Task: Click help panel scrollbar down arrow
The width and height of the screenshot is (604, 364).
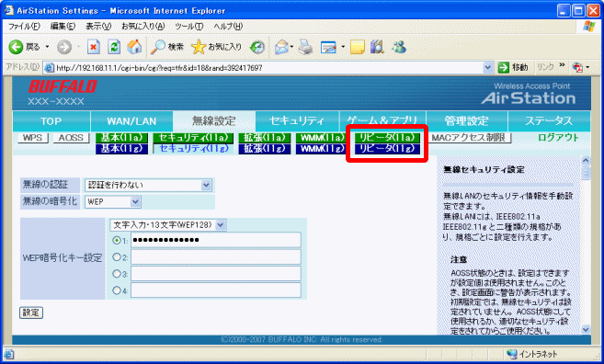Action: pos(586,329)
